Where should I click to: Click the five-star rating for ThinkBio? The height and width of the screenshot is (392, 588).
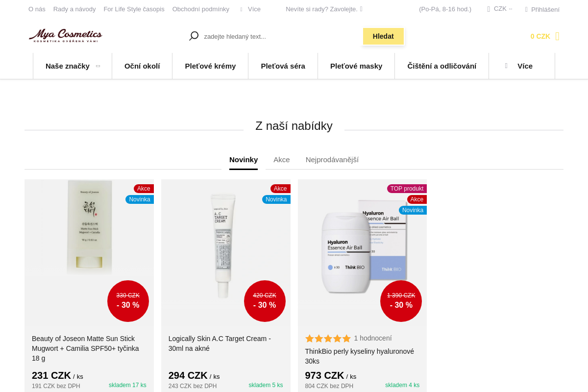pyautogui.click(x=328, y=339)
